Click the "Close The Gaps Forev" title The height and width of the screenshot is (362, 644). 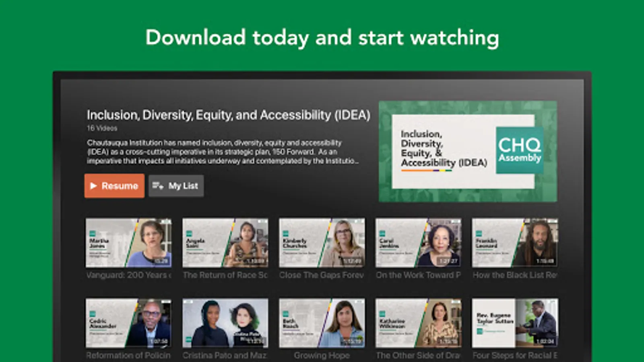point(322,275)
